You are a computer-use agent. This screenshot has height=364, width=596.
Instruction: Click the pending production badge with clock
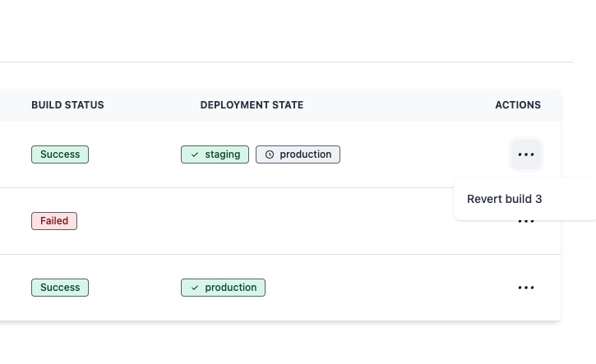pyautogui.click(x=298, y=154)
